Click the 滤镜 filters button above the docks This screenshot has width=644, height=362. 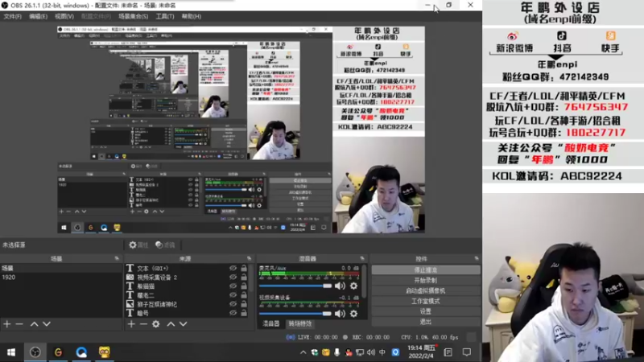click(165, 245)
